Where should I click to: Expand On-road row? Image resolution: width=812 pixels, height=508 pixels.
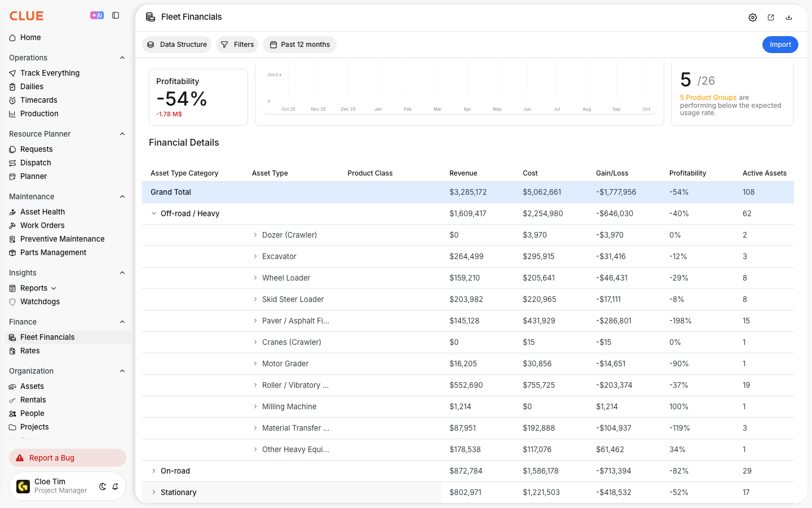click(153, 471)
